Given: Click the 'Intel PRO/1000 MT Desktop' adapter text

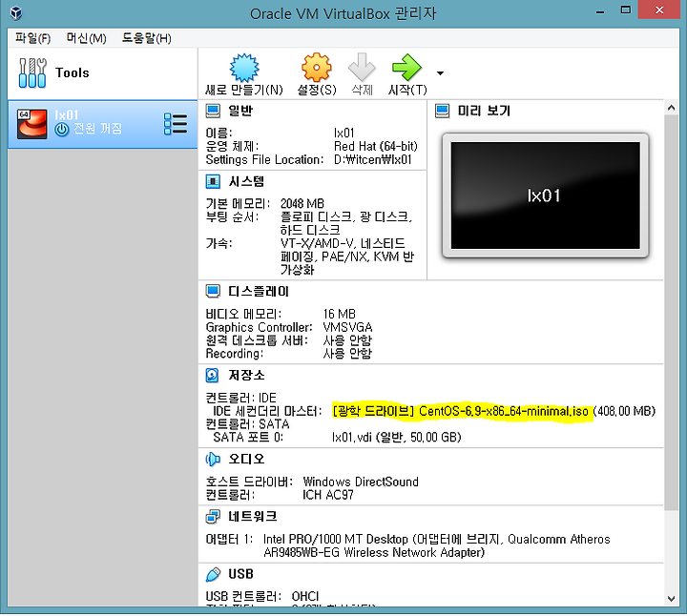Looking at the screenshot, I should coord(336,539).
